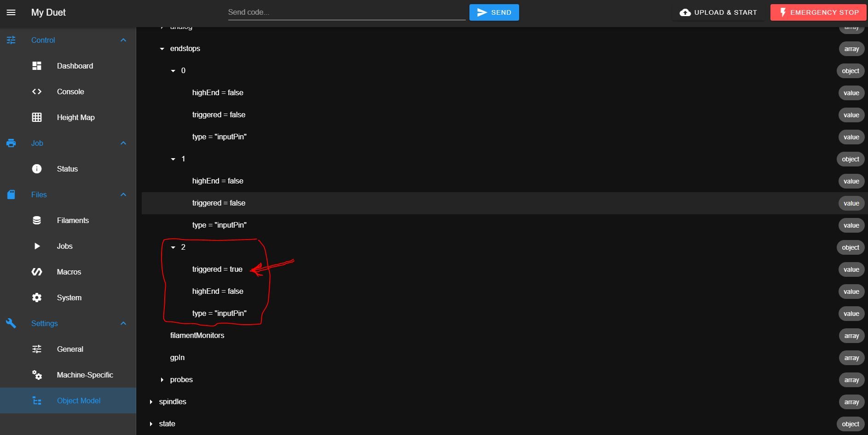The height and width of the screenshot is (435, 868).
Task: Click the Filaments spool icon
Action: click(37, 220)
